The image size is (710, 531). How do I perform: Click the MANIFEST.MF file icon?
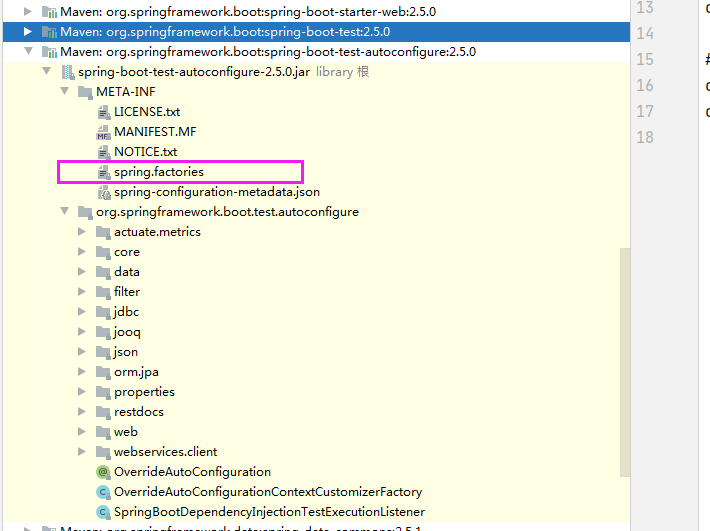(x=104, y=132)
